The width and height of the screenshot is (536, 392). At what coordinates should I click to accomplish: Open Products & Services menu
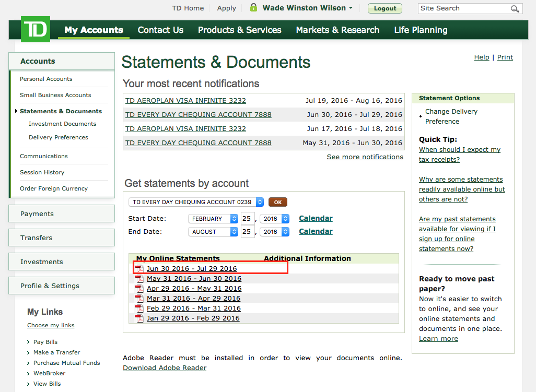point(240,30)
